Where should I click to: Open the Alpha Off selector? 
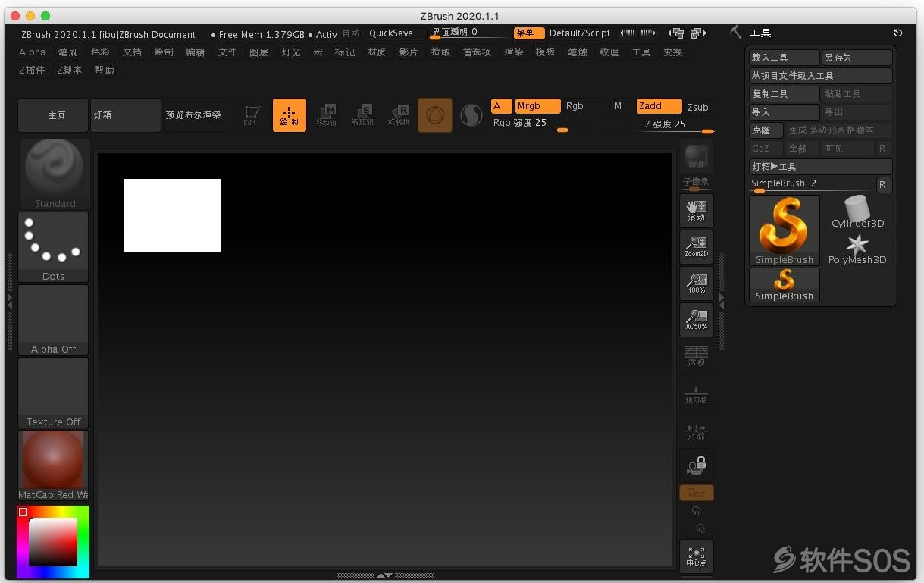pyautogui.click(x=53, y=320)
